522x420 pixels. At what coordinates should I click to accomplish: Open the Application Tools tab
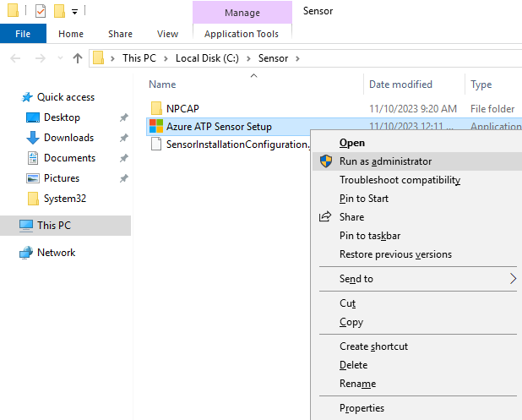click(242, 34)
